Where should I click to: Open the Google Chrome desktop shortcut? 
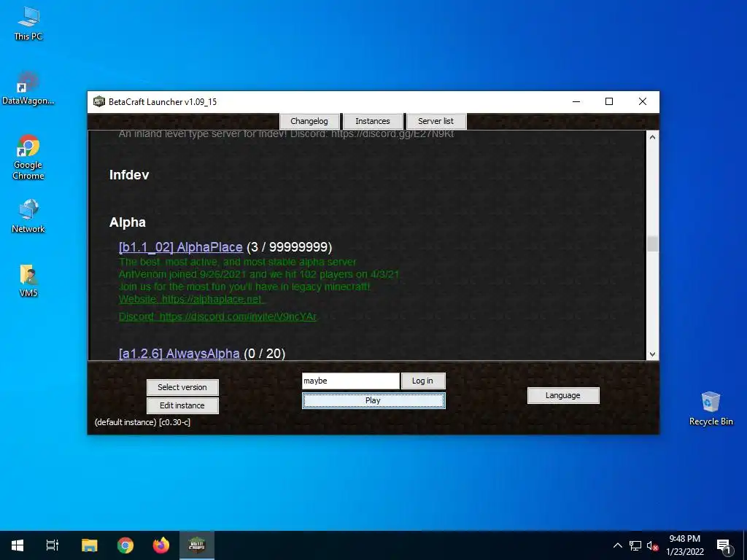click(28, 157)
